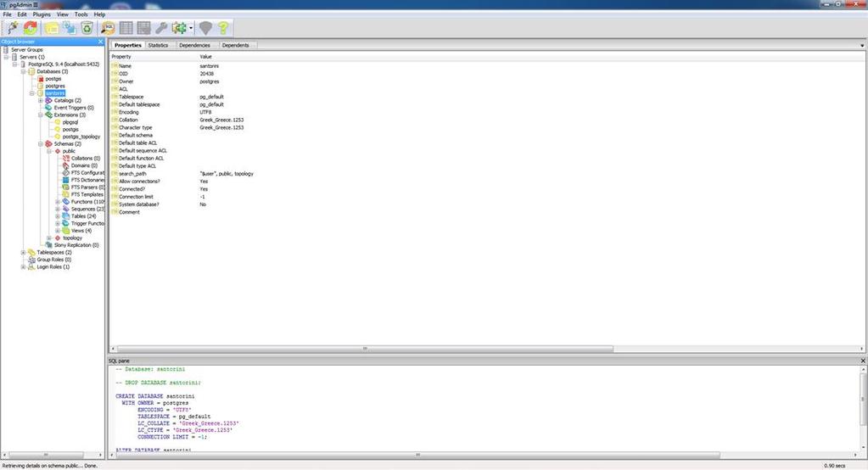The width and height of the screenshot is (868, 470).
Task: Expand the topology schema node
Action: click(x=49, y=238)
